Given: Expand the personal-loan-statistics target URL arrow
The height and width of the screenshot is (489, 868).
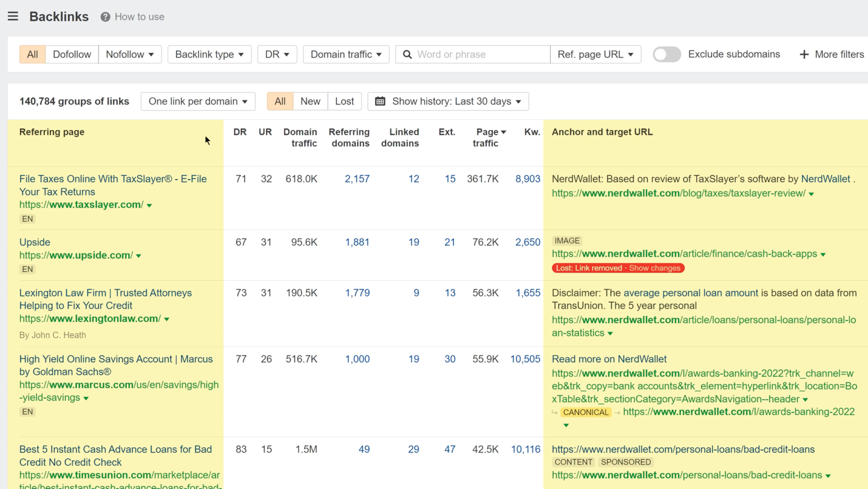Looking at the screenshot, I should click(x=610, y=333).
